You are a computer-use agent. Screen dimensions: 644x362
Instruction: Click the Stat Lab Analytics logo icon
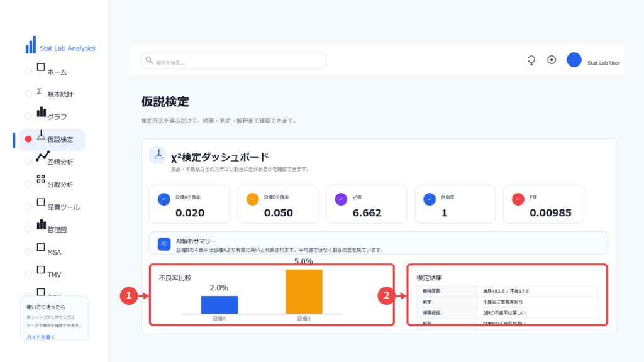[31, 45]
